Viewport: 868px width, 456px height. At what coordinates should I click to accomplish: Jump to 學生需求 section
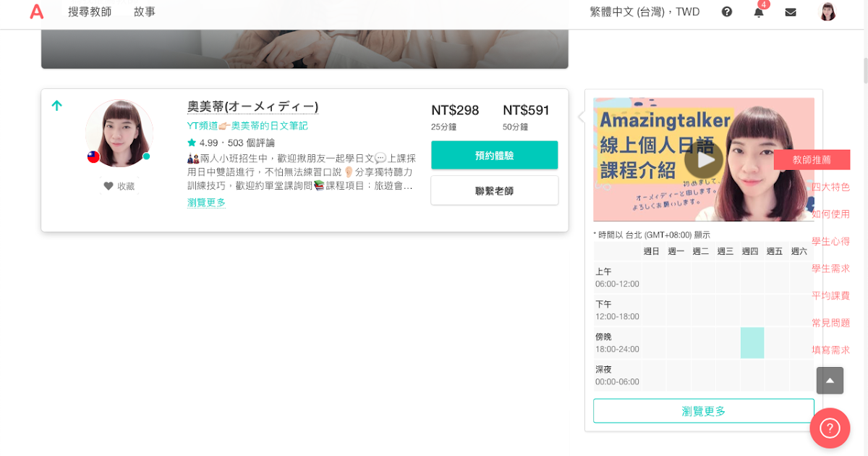pos(830,269)
